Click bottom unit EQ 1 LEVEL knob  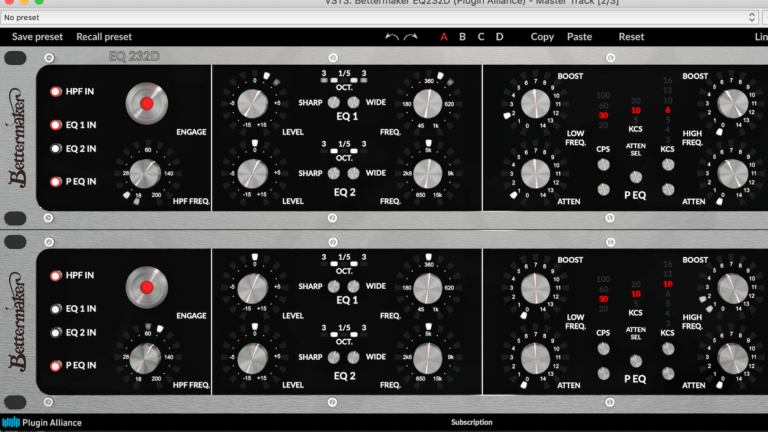(253, 288)
